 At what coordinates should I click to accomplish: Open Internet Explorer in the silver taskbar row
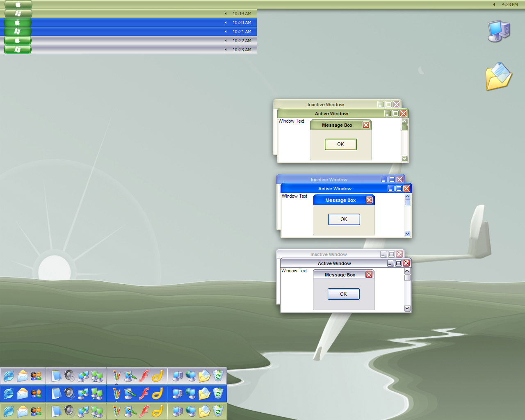(9, 376)
